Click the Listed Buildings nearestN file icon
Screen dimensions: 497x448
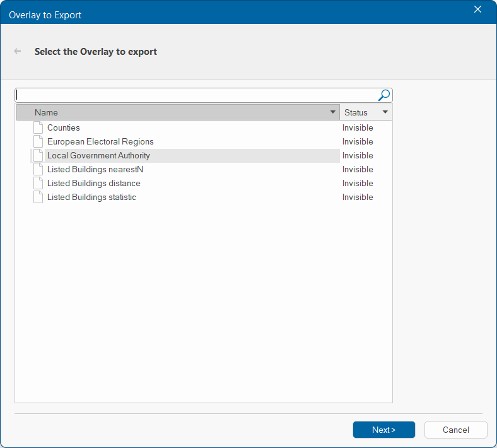[x=38, y=169]
